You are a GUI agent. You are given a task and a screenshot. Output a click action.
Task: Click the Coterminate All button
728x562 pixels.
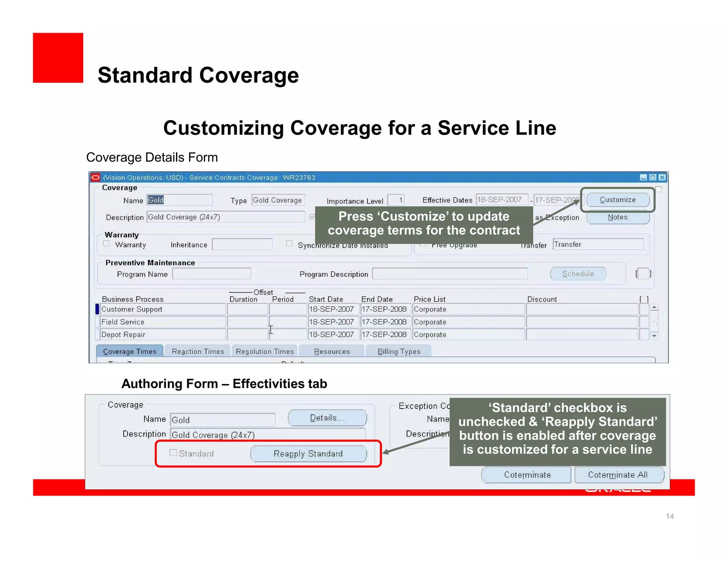pos(619,475)
